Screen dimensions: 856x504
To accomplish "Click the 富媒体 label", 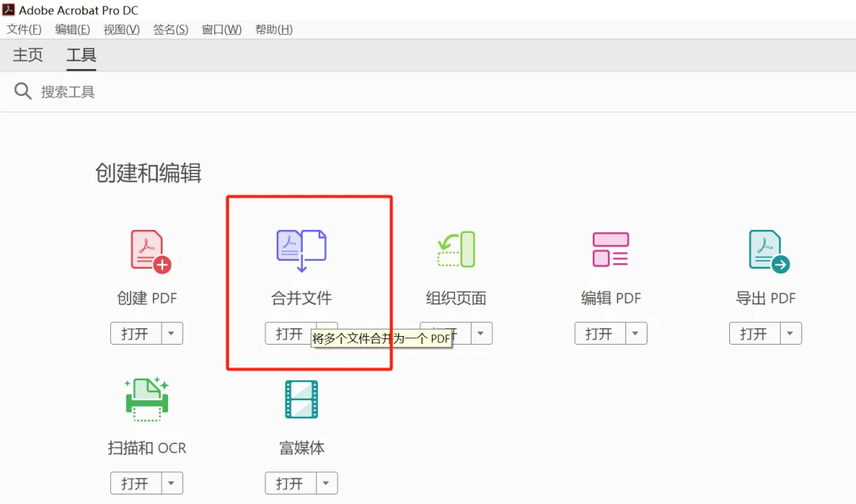I will 301,448.
